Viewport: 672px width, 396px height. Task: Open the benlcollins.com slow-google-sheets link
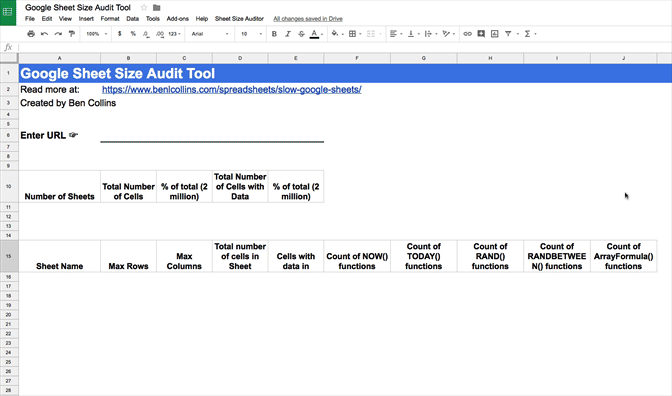coord(231,90)
